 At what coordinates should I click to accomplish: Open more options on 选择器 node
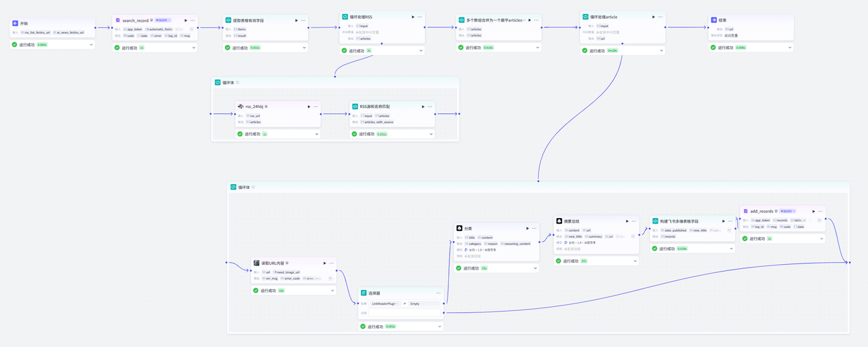coord(438,293)
